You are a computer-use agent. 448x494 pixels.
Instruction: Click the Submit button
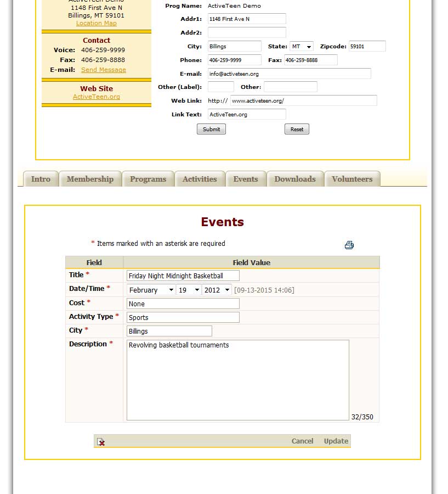[211, 129]
